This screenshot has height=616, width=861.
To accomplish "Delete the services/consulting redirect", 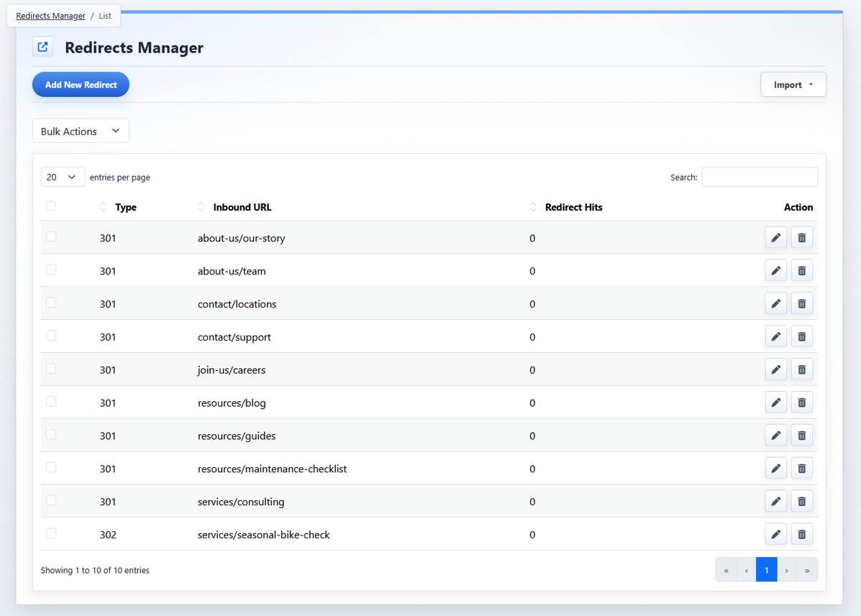I will pos(802,501).
